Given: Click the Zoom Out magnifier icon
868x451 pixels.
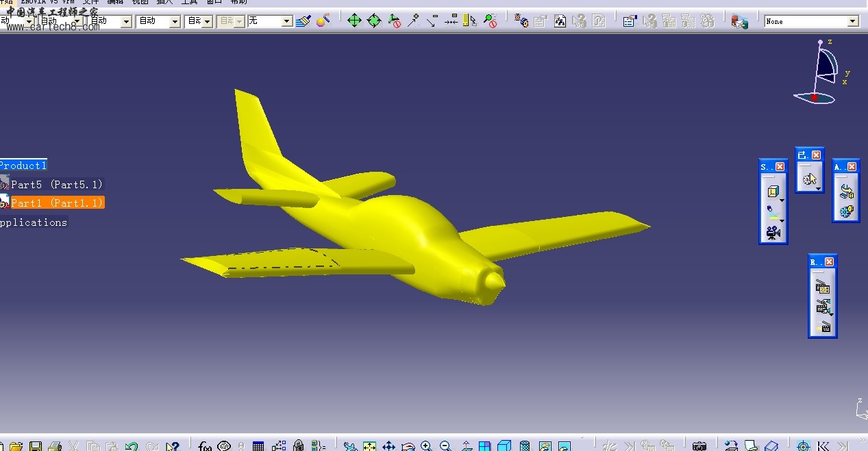Looking at the screenshot, I should pyautogui.click(x=445, y=446).
